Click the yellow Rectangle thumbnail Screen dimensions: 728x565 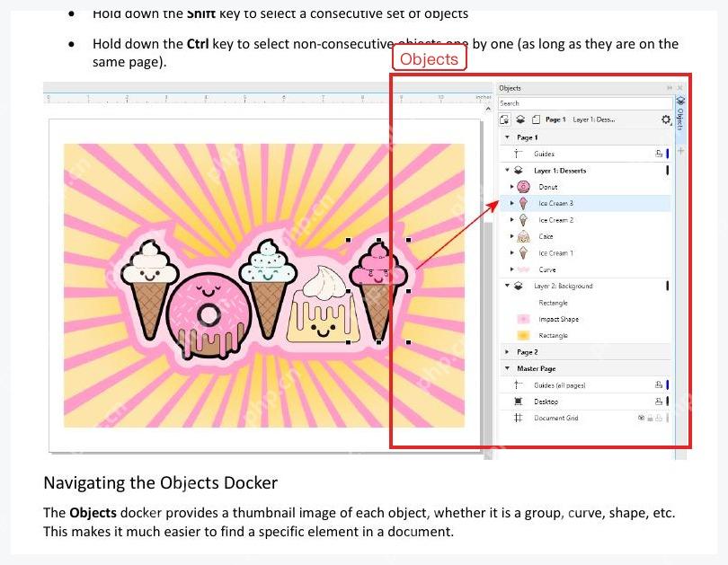point(523,335)
